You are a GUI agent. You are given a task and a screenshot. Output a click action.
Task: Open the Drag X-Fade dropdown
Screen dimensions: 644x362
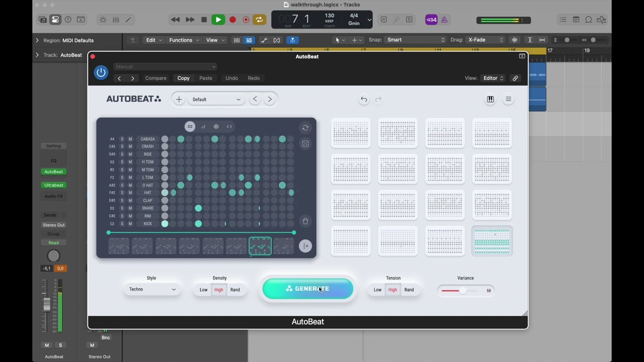pos(485,40)
